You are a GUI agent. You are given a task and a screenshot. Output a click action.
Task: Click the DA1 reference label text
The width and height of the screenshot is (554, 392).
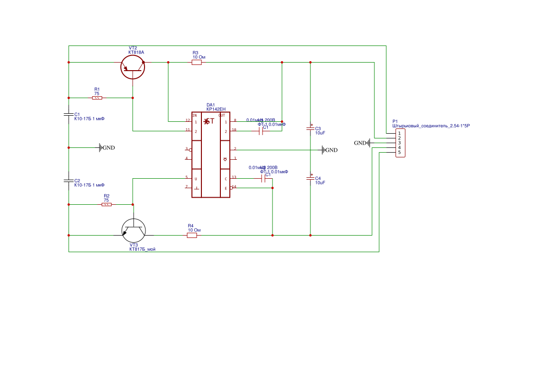point(210,105)
